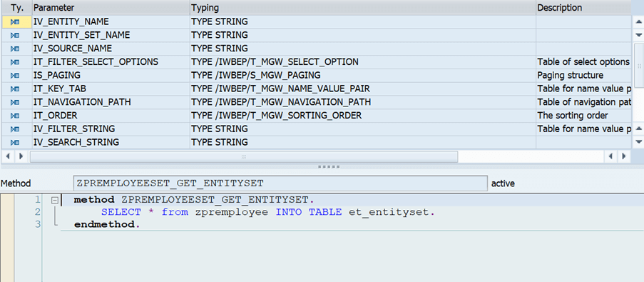Select the Typing column header
This screenshot has width=644, height=282.
click(363, 7)
